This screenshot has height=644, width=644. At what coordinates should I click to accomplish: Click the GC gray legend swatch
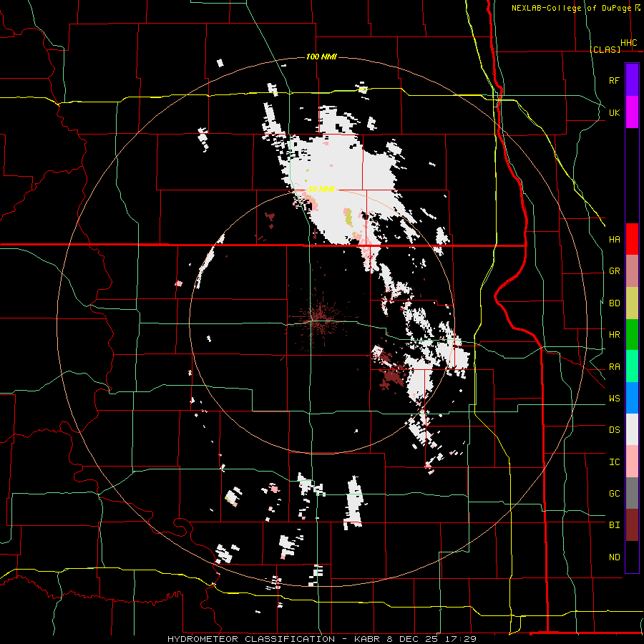point(632,493)
